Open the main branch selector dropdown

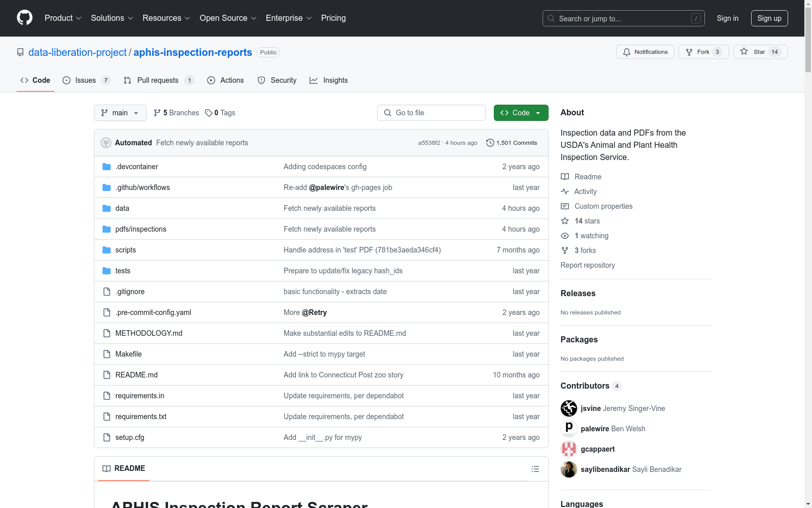pos(120,113)
